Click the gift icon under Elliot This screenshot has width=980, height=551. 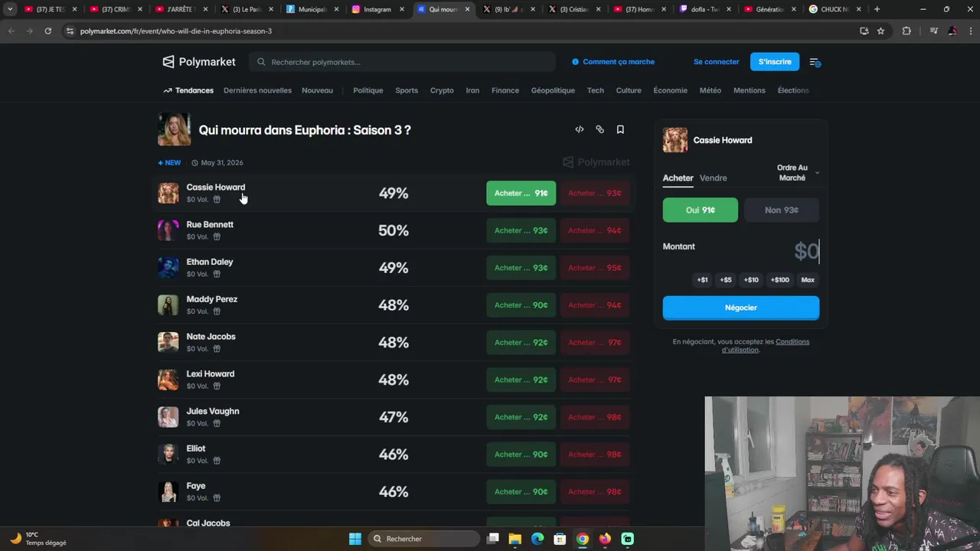(217, 461)
